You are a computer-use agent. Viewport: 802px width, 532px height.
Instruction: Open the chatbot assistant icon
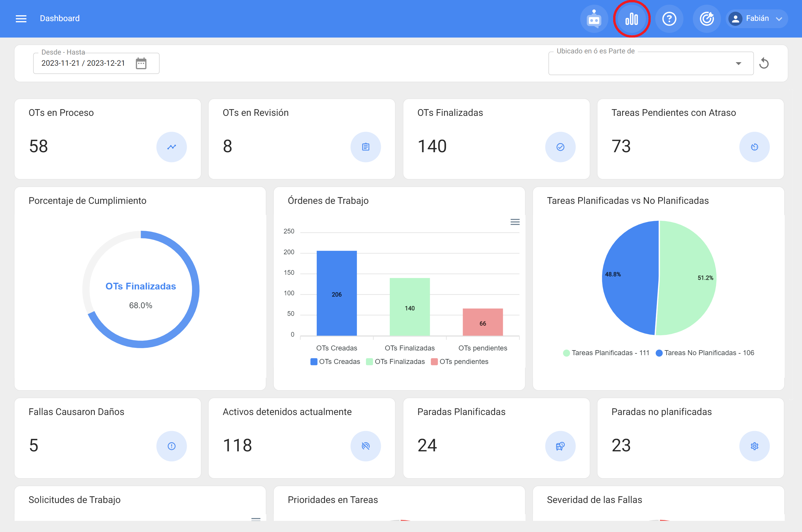click(x=594, y=19)
